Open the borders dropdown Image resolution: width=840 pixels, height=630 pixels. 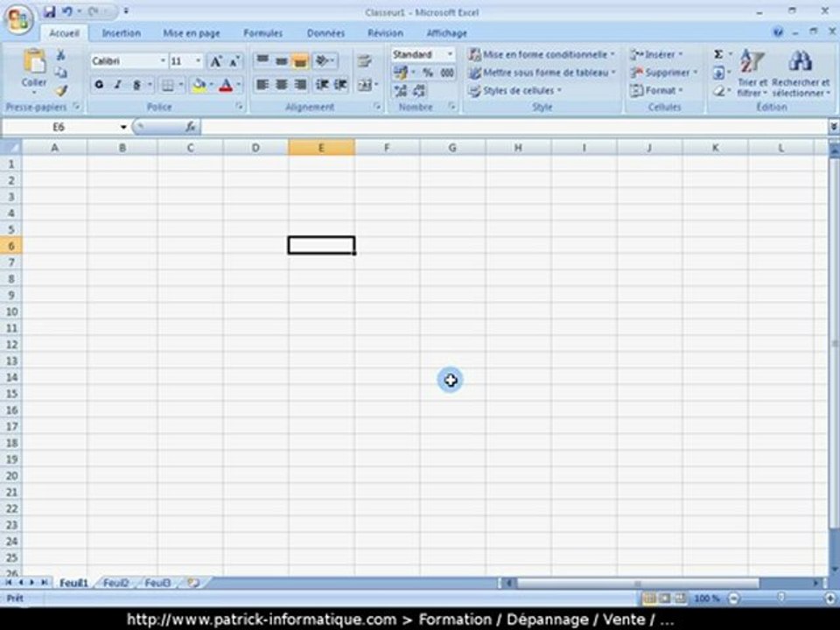181,85
